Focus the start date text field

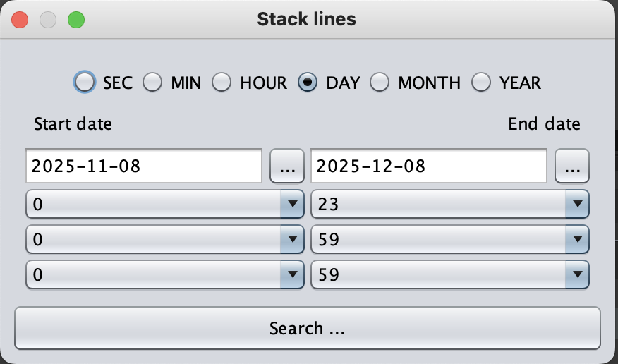point(144,166)
